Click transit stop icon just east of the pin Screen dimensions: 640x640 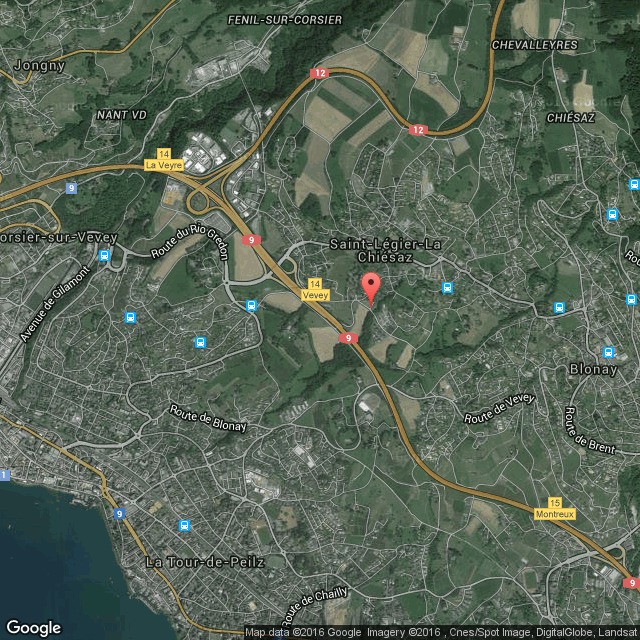[x=448, y=288]
